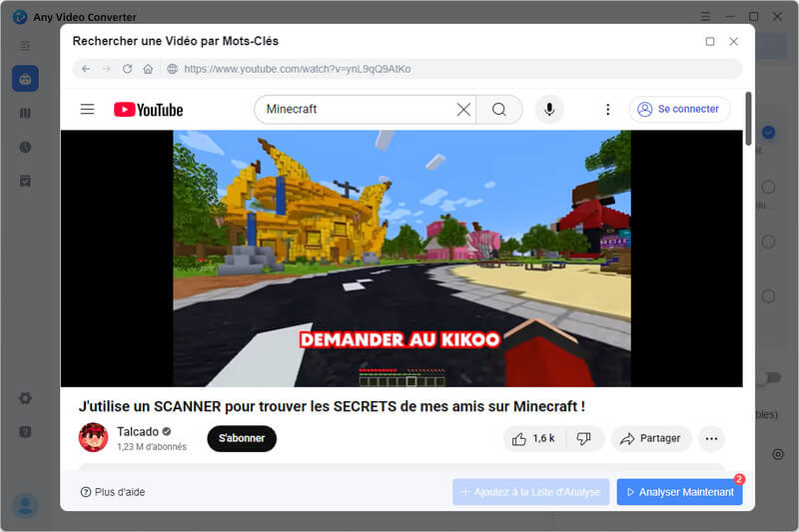The image size is (799, 532).
Task: Click the URL address field
Action: tap(449, 69)
